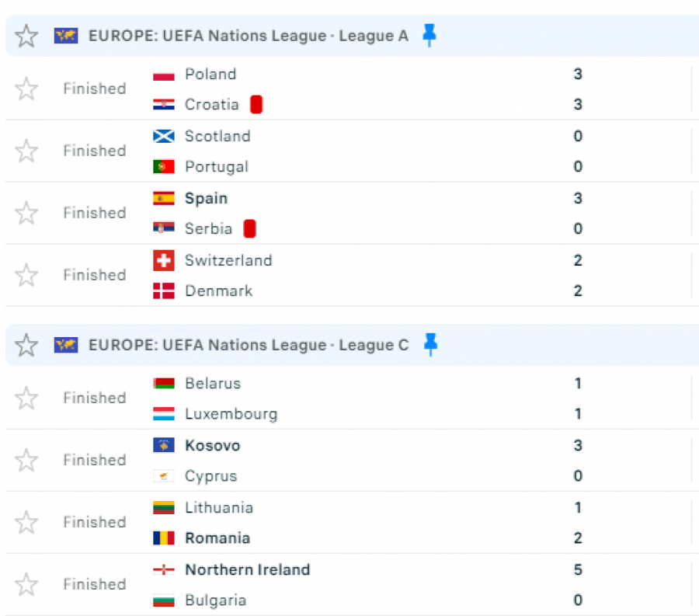
Task: Click the Scotland flag icon
Action: [164, 136]
